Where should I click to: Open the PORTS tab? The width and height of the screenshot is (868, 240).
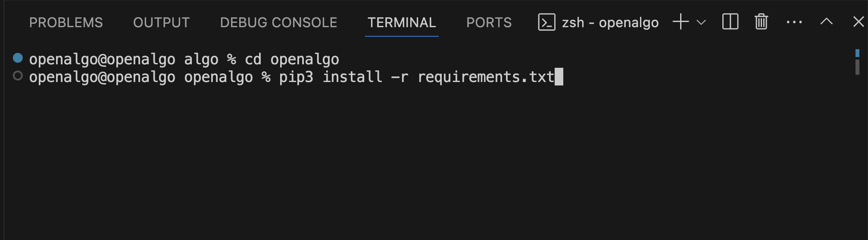click(x=489, y=22)
